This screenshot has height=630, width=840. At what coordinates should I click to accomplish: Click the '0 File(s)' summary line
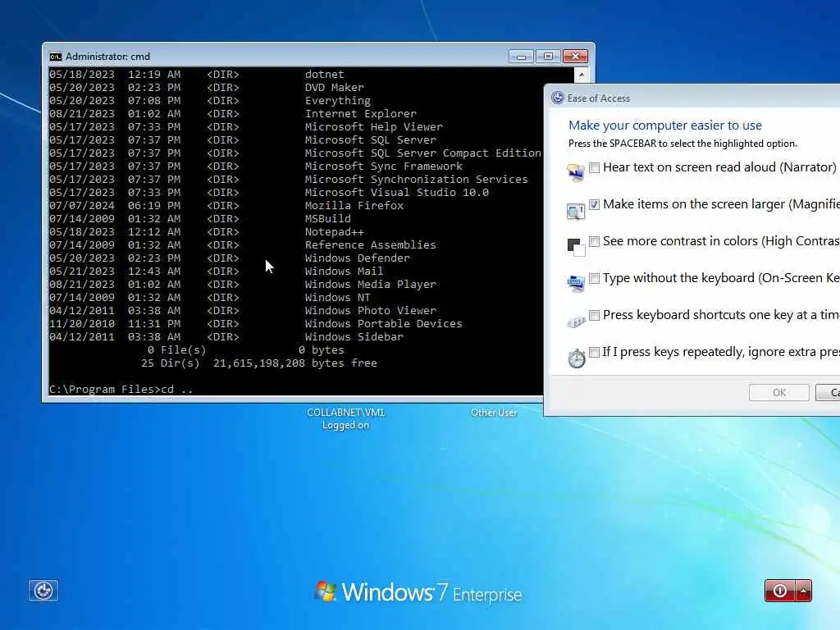[x=246, y=349]
